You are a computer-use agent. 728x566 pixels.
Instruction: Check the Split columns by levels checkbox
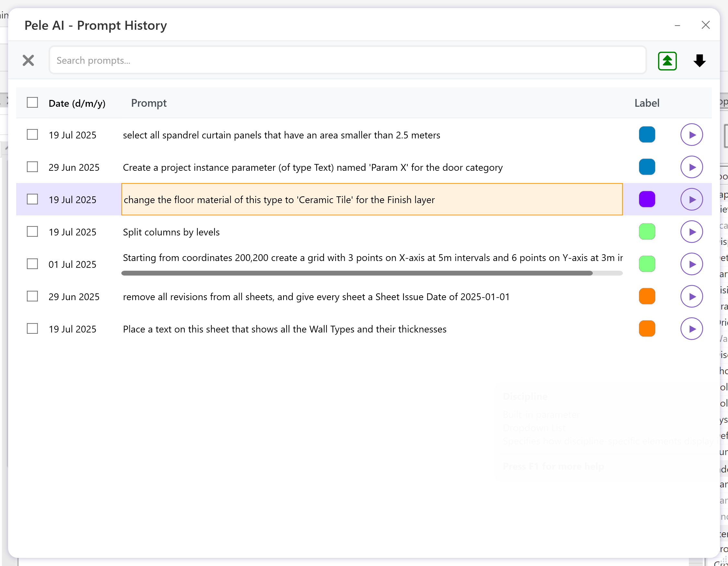(32, 232)
